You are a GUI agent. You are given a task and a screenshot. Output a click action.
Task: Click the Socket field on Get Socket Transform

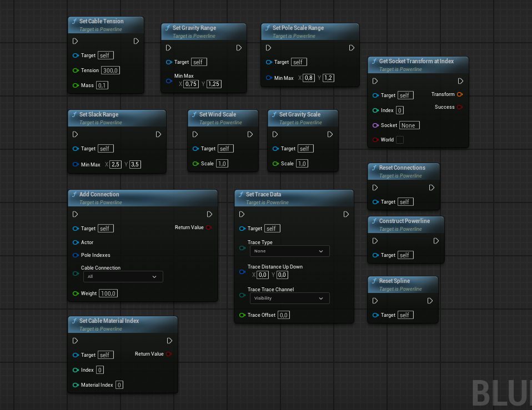pos(409,125)
